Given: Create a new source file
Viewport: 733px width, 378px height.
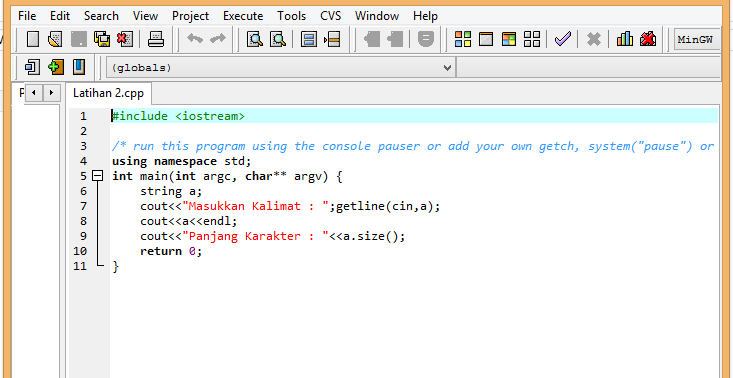Looking at the screenshot, I should 33,39.
